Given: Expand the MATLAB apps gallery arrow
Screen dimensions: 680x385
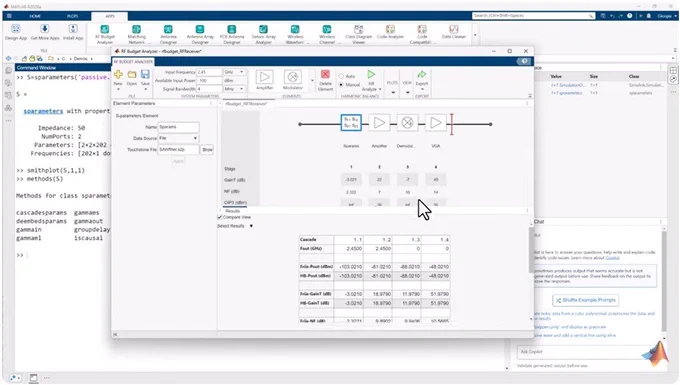Looking at the screenshot, I should 475,35.
